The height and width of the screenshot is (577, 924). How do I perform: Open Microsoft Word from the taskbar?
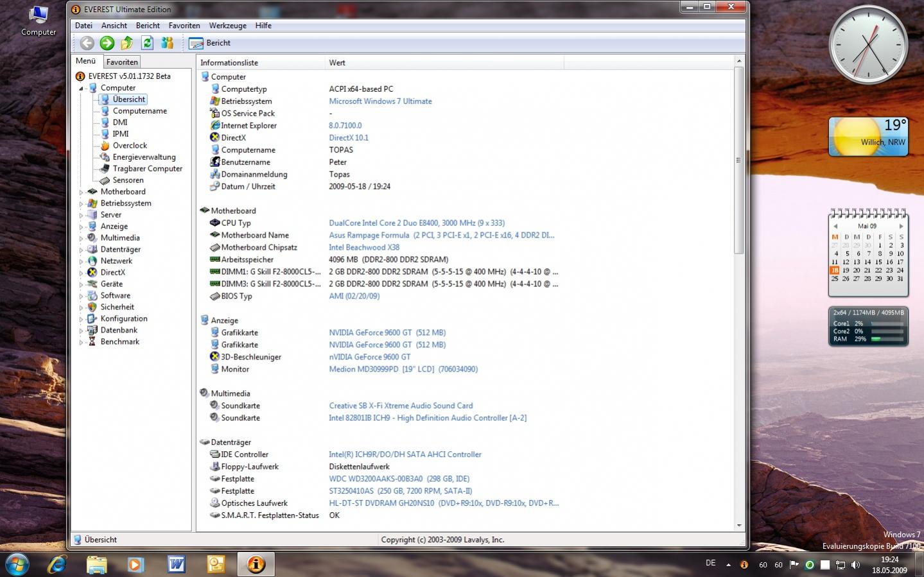pyautogui.click(x=176, y=564)
